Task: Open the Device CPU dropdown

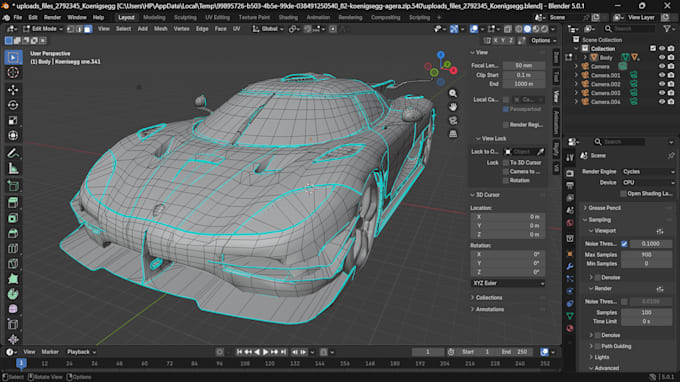Action: (x=648, y=183)
